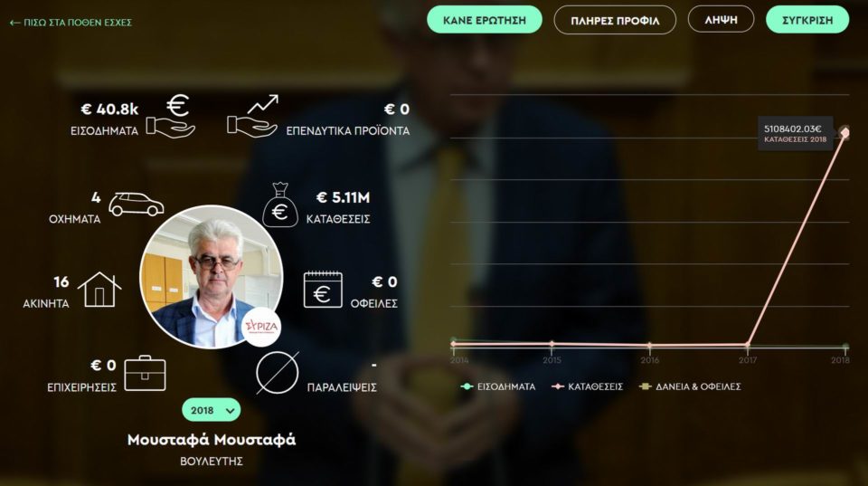Select the businesses briefcase icon
868x486 pixels.
[145, 374]
